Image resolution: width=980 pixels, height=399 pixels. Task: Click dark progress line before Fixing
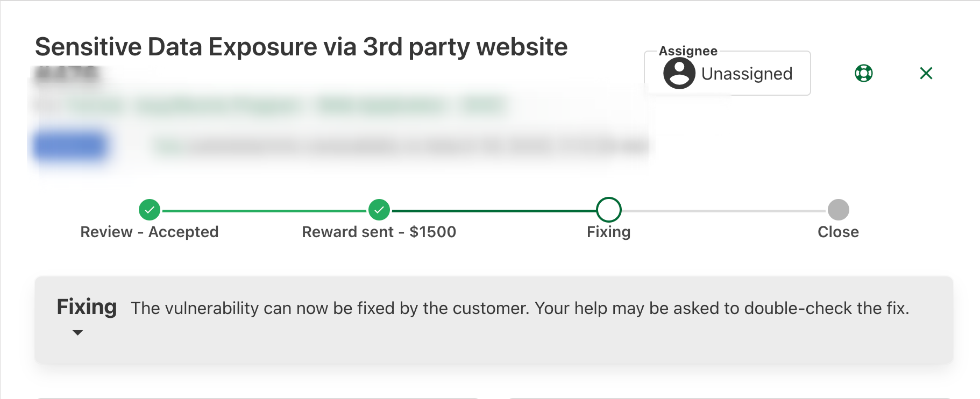coord(494,211)
